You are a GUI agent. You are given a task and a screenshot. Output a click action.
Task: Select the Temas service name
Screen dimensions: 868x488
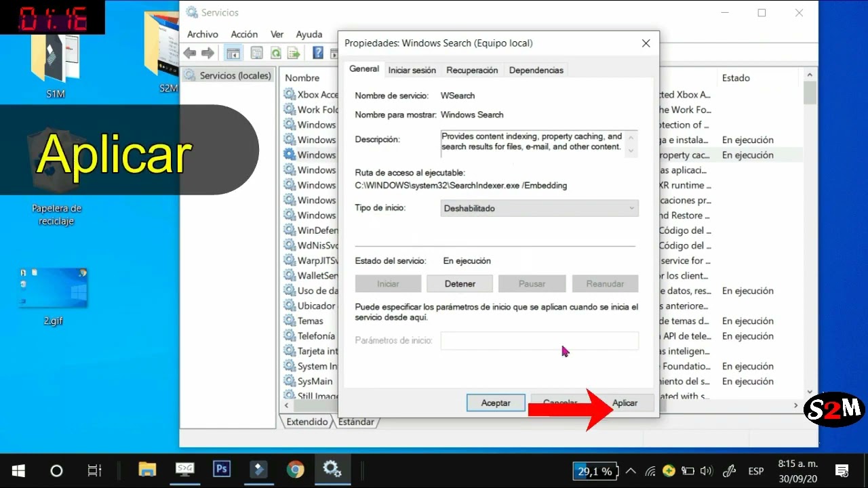[311, 321]
